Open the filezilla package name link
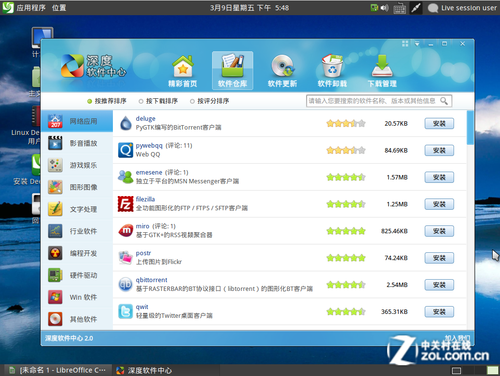This screenshot has height=376, width=500. [x=145, y=199]
